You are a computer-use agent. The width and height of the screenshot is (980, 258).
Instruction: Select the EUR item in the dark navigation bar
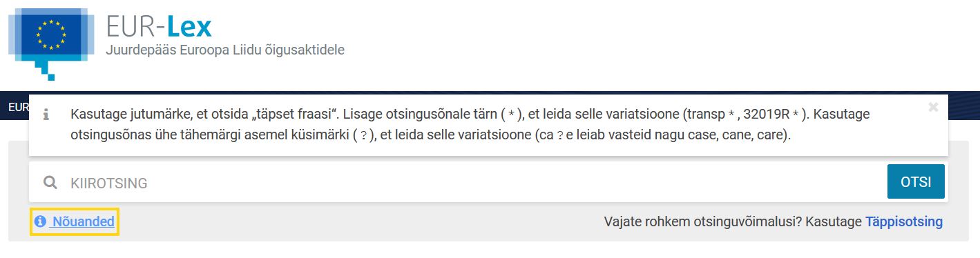pos(18,107)
